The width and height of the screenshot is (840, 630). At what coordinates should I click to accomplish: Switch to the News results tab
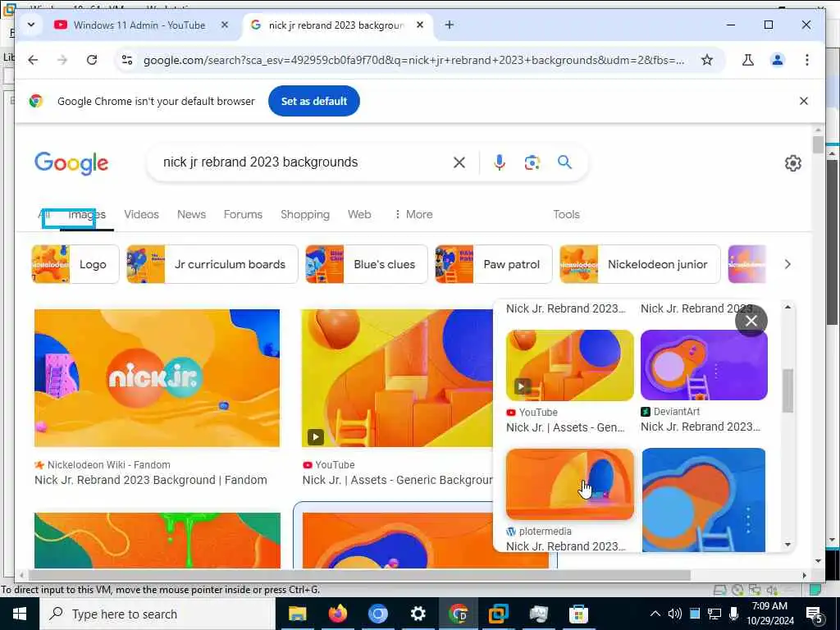pyautogui.click(x=191, y=214)
